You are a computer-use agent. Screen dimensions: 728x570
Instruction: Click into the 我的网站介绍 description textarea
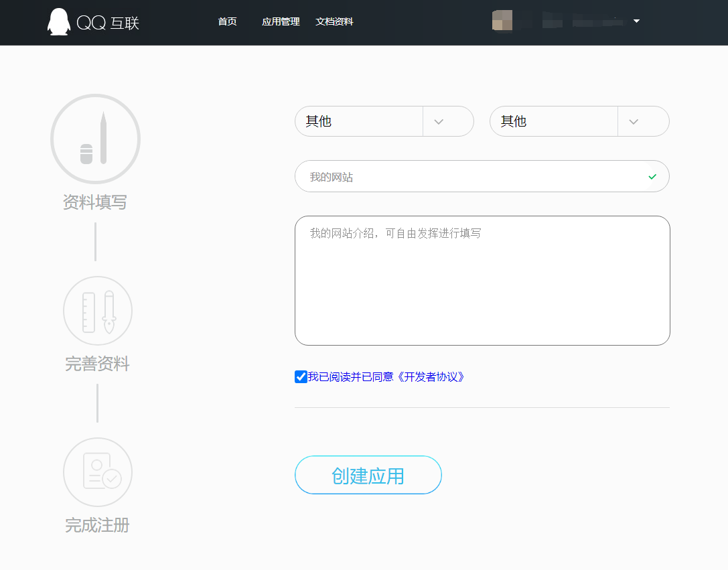coord(482,281)
